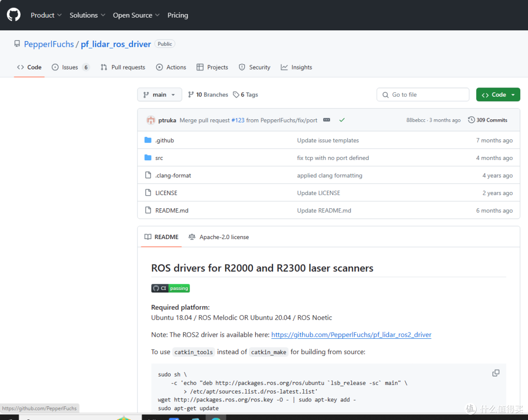Expand the Product menu
The image size is (528, 420).
(x=46, y=15)
